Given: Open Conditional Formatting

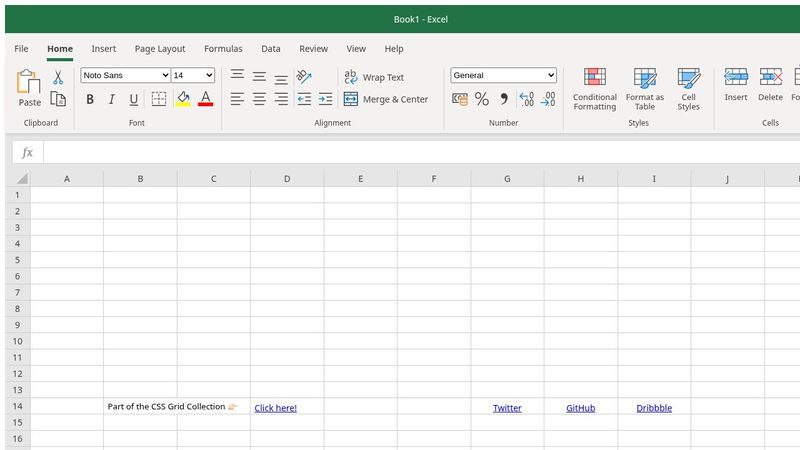Looking at the screenshot, I should (594, 88).
